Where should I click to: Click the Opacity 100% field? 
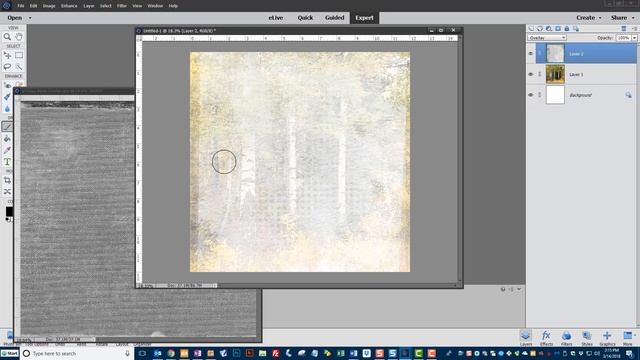[x=623, y=38]
